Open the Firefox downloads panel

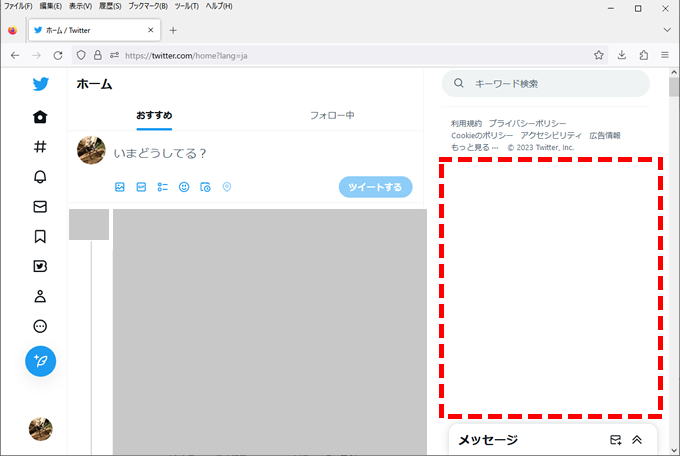622,55
